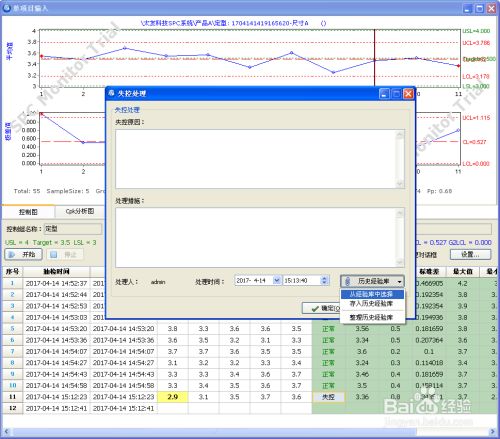Click the first red data point on mean chart

coord(42,56)
